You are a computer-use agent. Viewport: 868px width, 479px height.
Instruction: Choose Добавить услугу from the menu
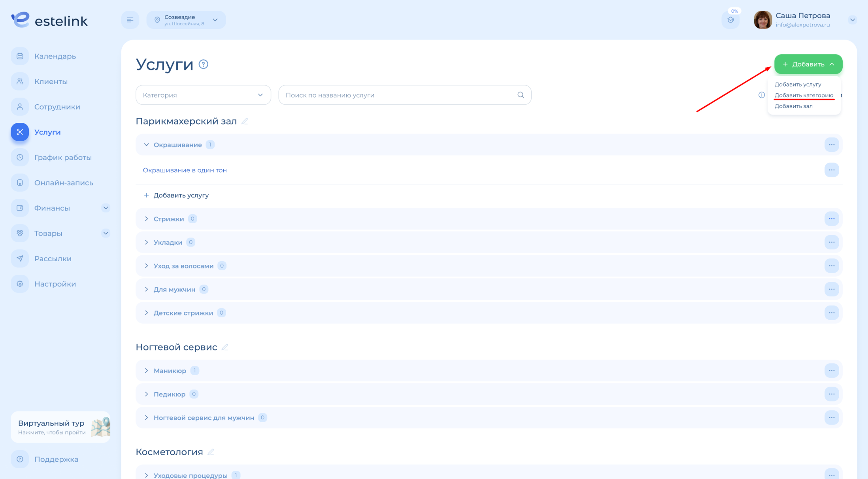click(798, 84)
